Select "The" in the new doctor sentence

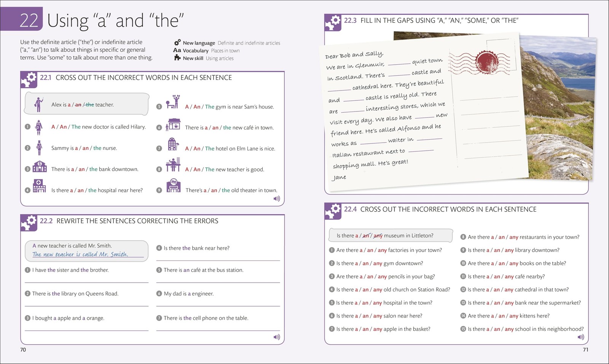(x=76, y=127)
